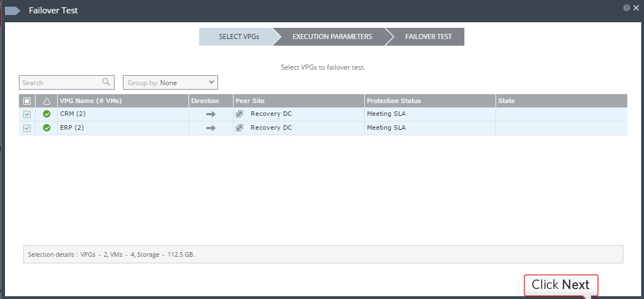Click the direction arrow in ERP row

coord(211,128)
